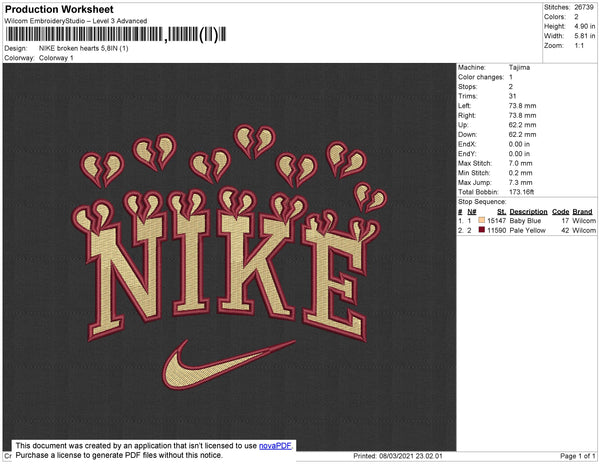The height and width of the screenshot is (464, 600).
Task: Click the Trims value 31
Action: coord(512,96)
